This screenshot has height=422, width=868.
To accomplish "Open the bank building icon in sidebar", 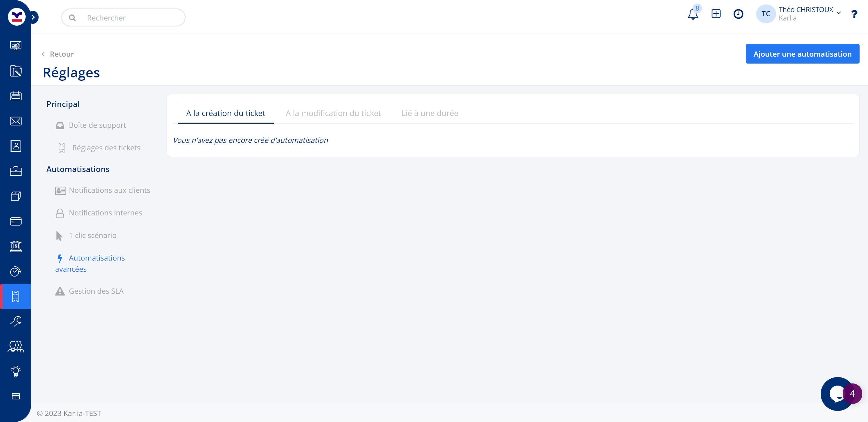I will 15,246.
